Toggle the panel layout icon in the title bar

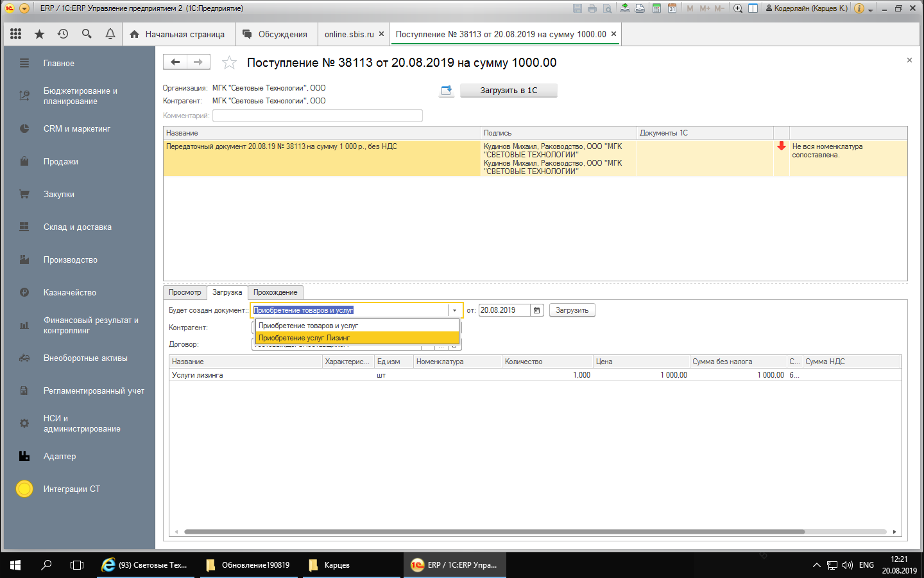[753, 8]
